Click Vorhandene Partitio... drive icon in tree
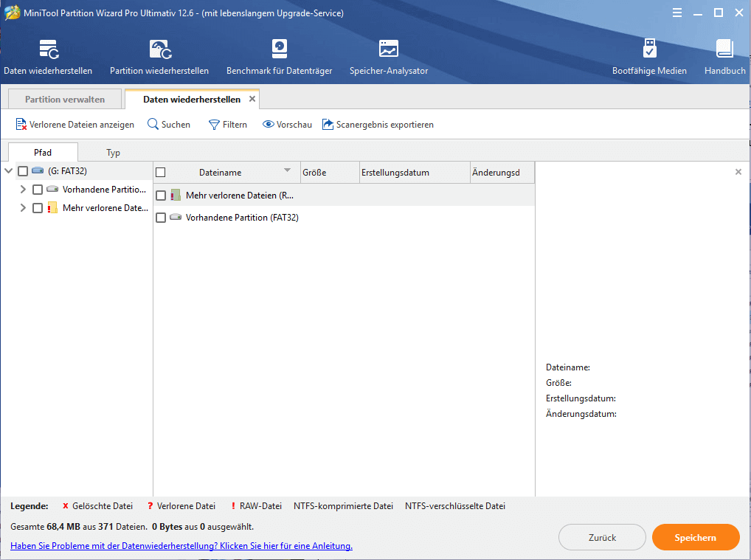The height and width of the screenshot is (560, 751). (52, 189)
